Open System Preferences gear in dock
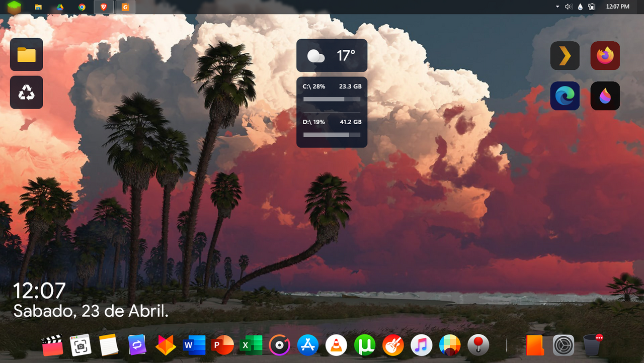The height and width of the screenshot is (363, 644). click(x=563, y=345)
